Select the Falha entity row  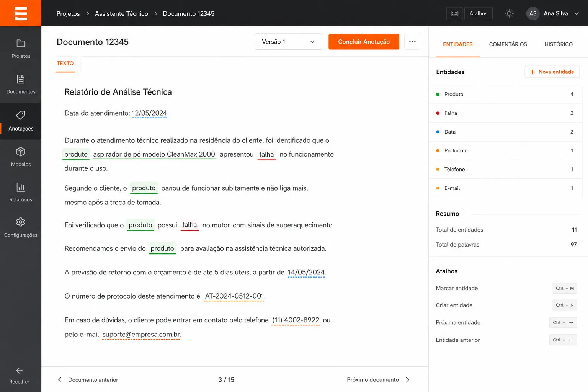tap(505, 113)
